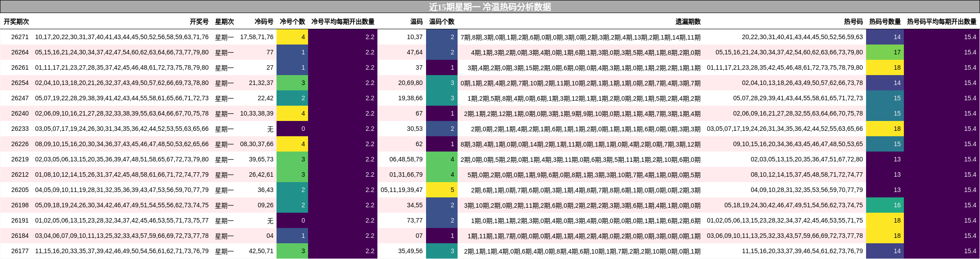Click cold count '0' in row 26233

[x=292, y=129]
